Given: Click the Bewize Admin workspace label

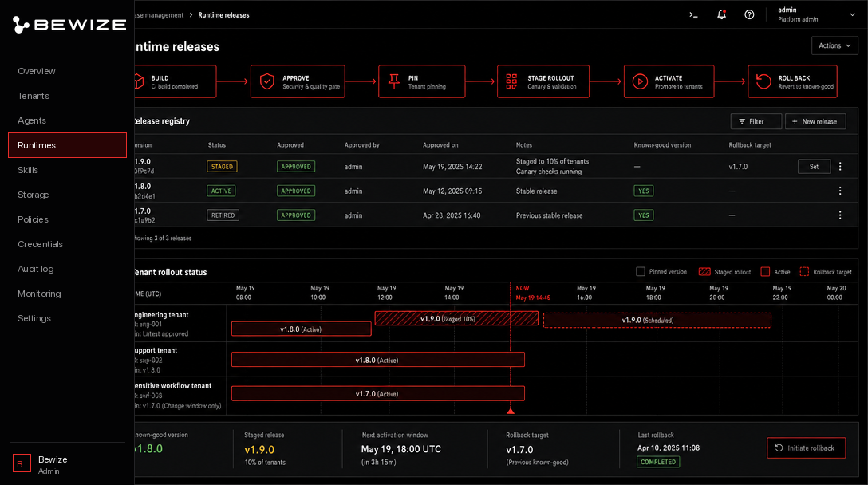Looking at the screenshot, I should pos(53,464).
